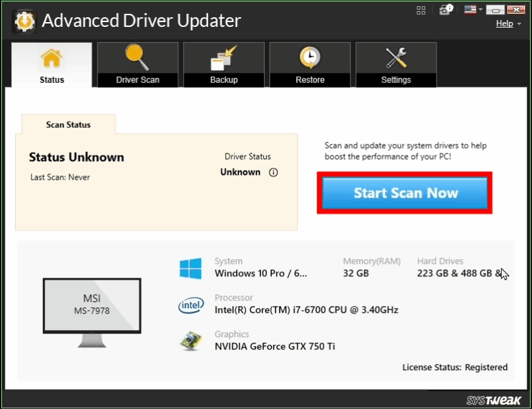The width and height of the screenshot is (532, 409).
Task: Switch to the Driver Scan tab
Action: point(137,65)
